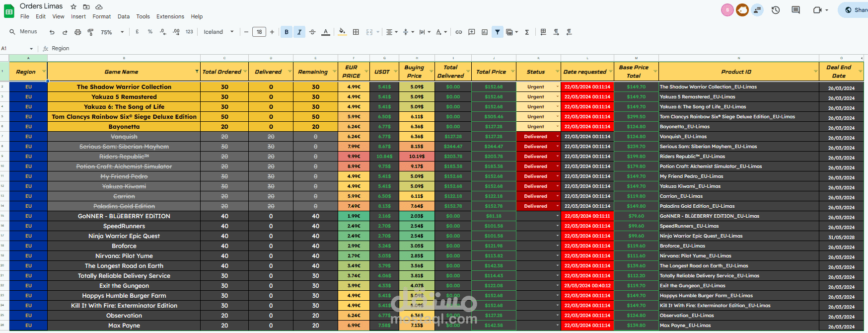The width and height of the screenshot is (868, 333).
Task: Open the Insert menu
Action: point(78,16)
